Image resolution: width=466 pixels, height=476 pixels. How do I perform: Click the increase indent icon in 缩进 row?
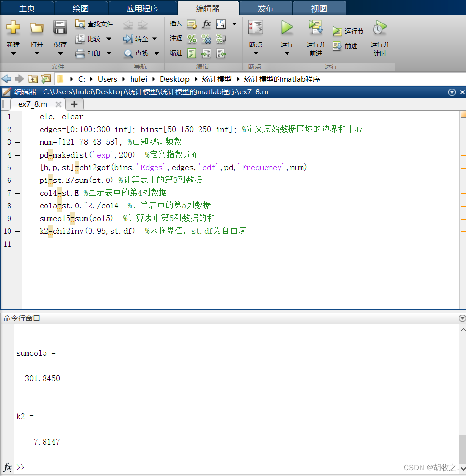point(206,53)
